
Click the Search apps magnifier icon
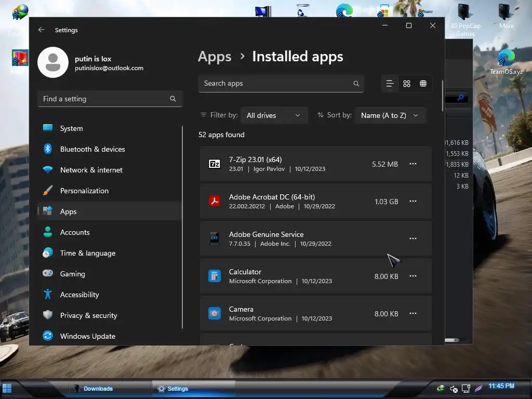tap(356, 84)
